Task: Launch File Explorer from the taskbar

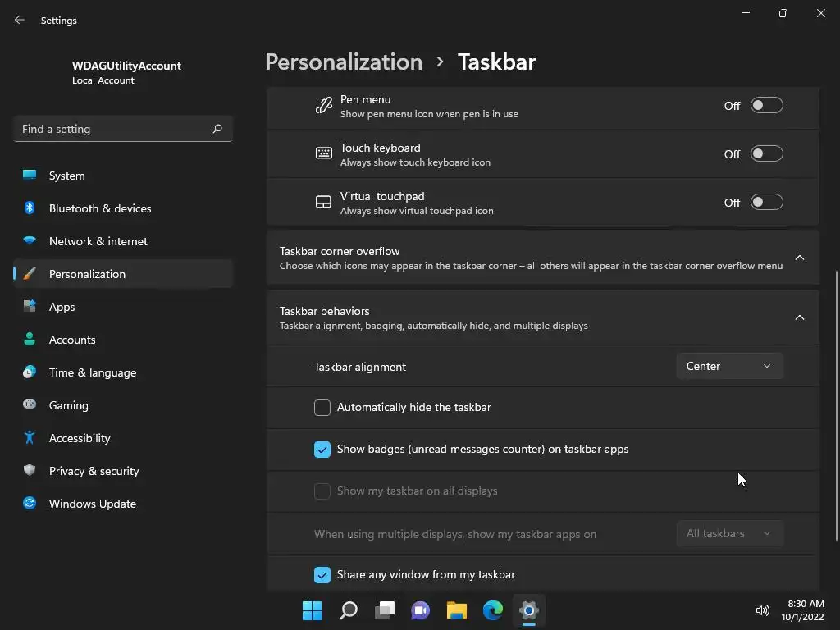Action: [x=457, y=610]
